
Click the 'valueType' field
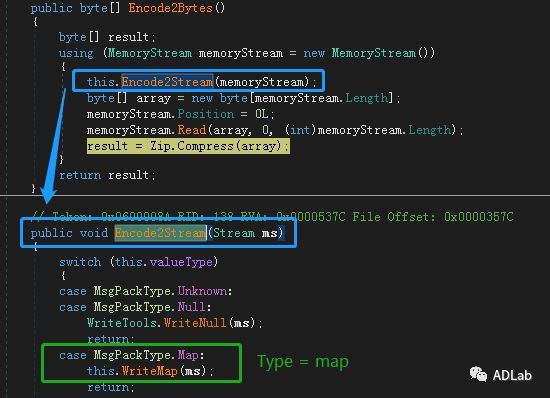[x=181, y=262]
